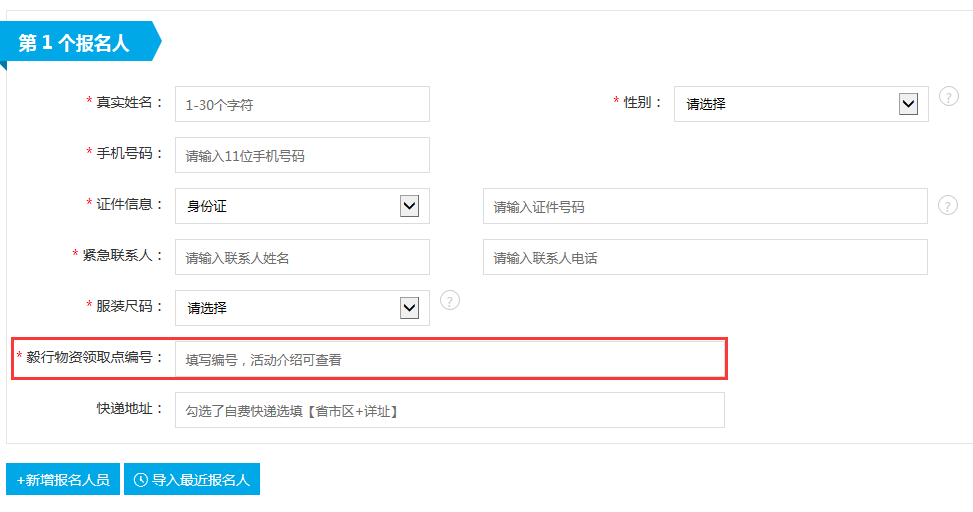Click the 第1个报名人 header banner
973x512 pixels.
[81, 42]
